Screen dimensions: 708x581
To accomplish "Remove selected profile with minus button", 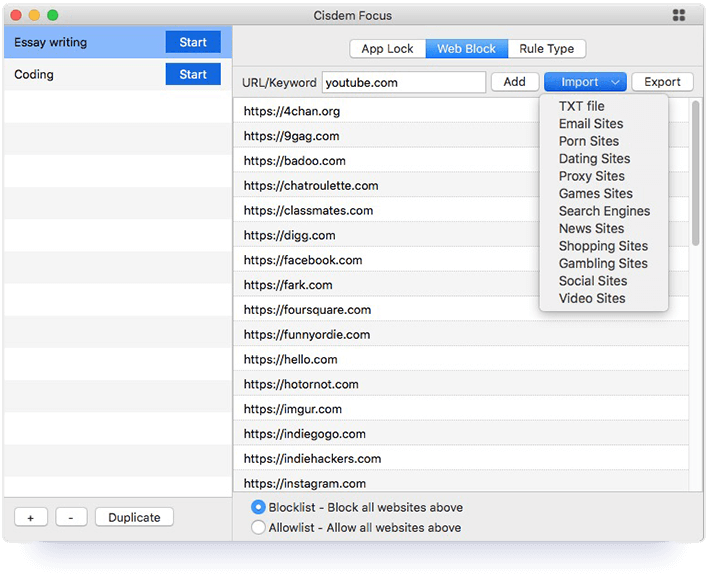I will coord(71,517).
